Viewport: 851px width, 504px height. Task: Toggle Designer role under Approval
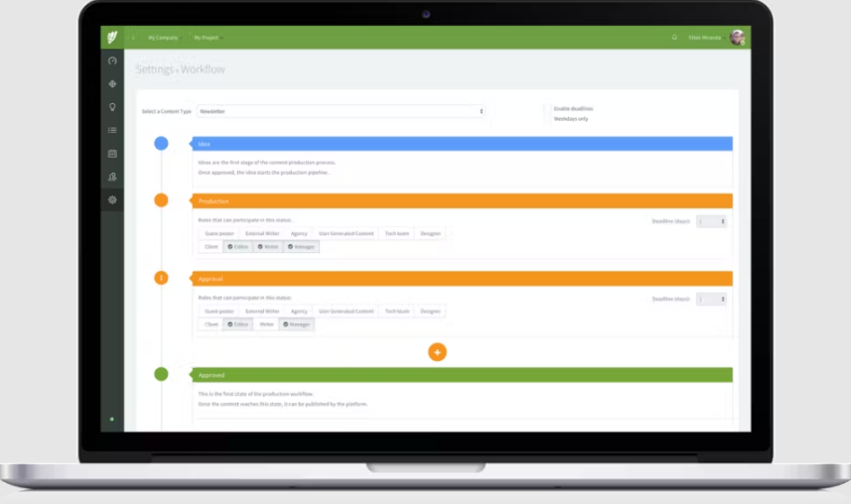point(430,312)
